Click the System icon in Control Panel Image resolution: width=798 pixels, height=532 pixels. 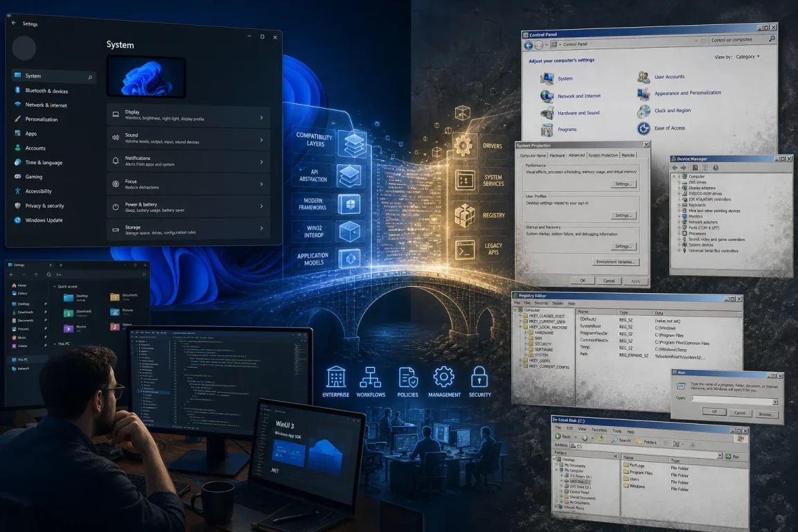tap(547, 78)
